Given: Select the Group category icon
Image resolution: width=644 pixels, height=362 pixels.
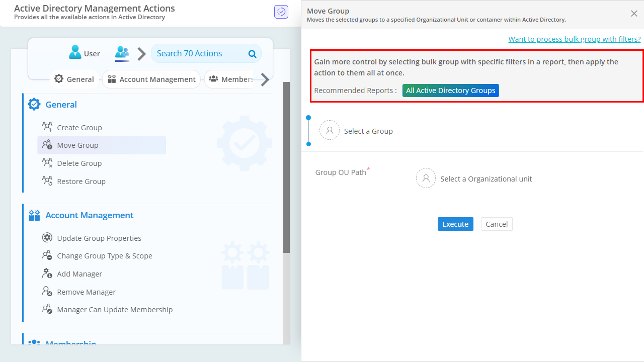Looking at the screenshot, I should [122, 52].
